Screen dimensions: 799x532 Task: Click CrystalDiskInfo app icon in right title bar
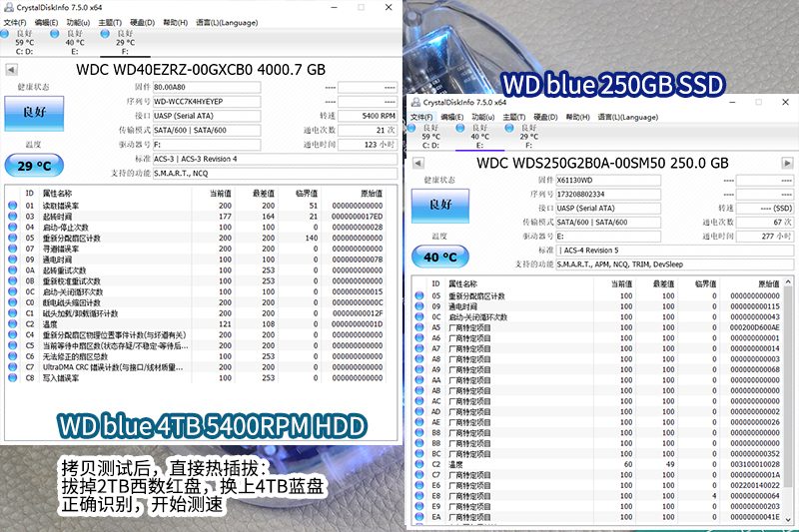(415, 102)
